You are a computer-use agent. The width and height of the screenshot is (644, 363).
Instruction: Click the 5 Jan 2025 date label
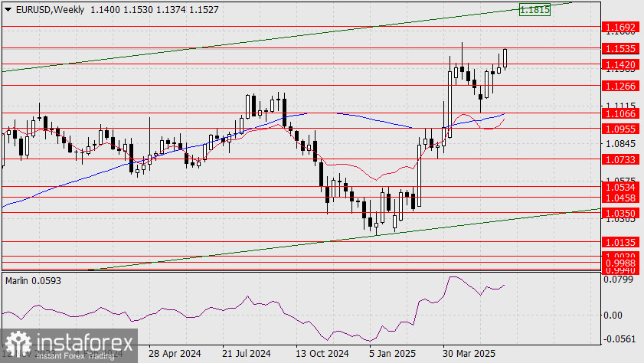[392, 354]
